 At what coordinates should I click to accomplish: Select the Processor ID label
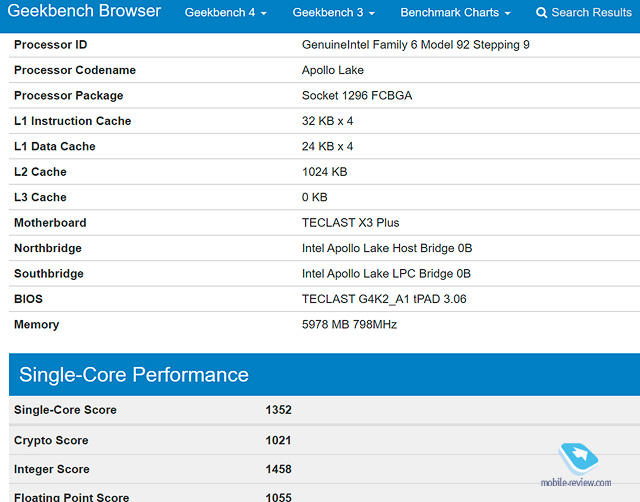51,44
